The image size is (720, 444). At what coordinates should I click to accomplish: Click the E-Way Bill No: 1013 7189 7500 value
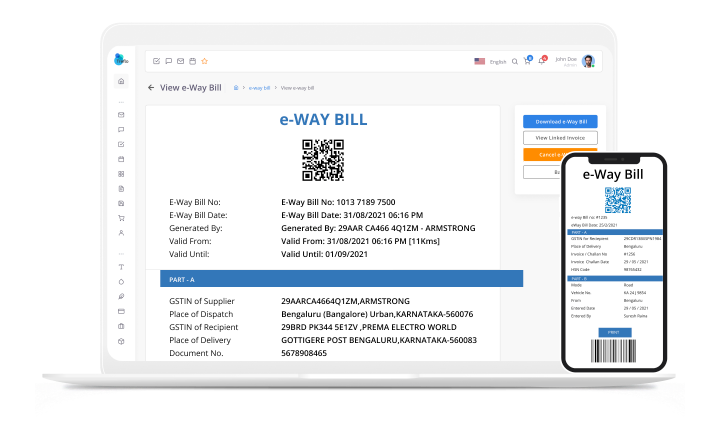(x=338, y=202)
